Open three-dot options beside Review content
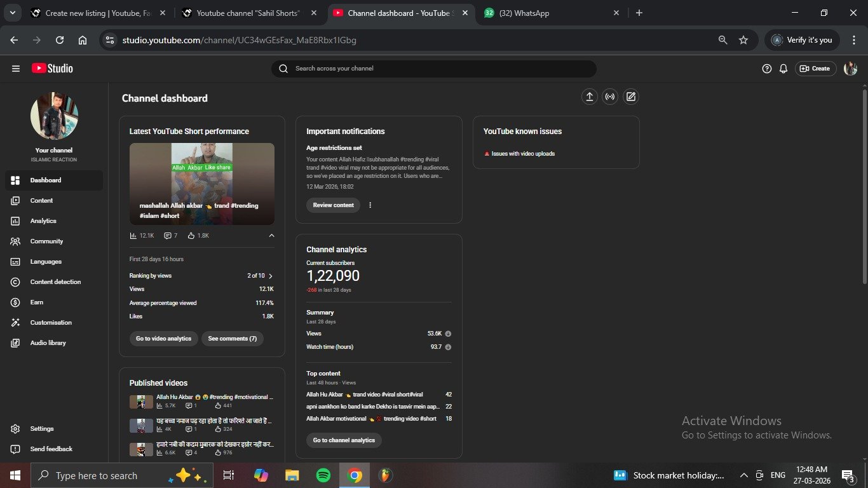Image resolution: width=868 pixels, height=488 pixels. pyautogui.click(x=370, y=205)
